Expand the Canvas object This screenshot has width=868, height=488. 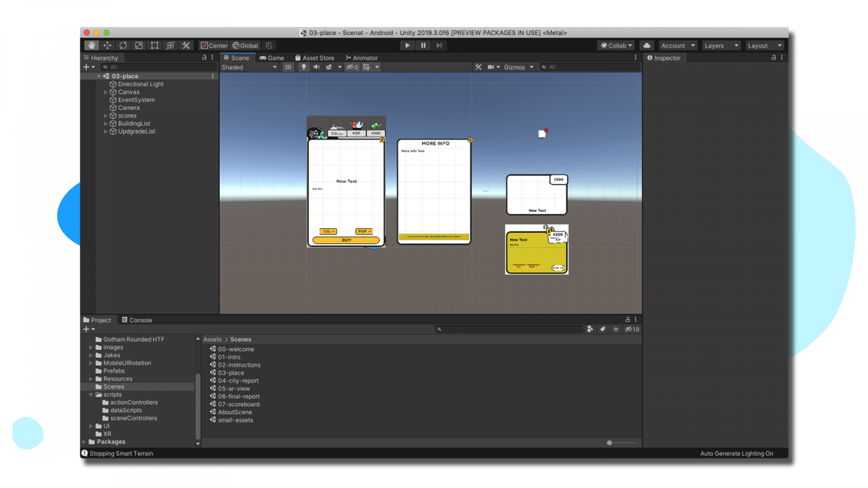click(x=106, y=92)
